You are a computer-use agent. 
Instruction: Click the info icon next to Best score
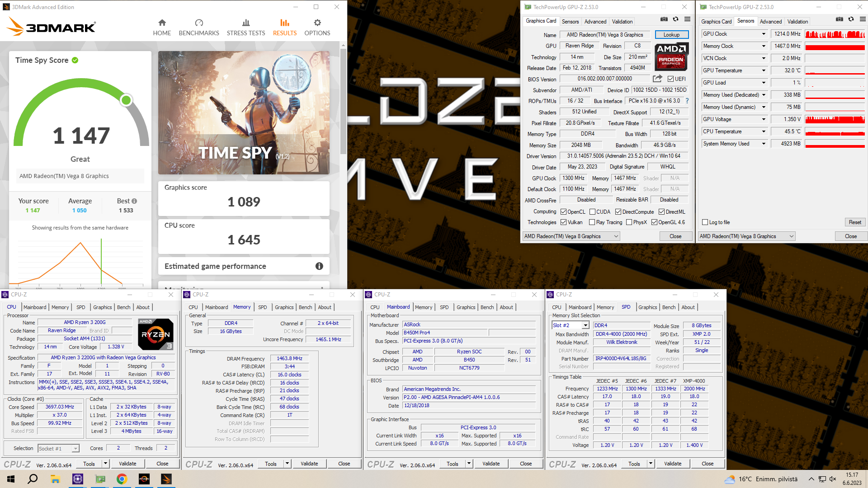pos(134,201)
